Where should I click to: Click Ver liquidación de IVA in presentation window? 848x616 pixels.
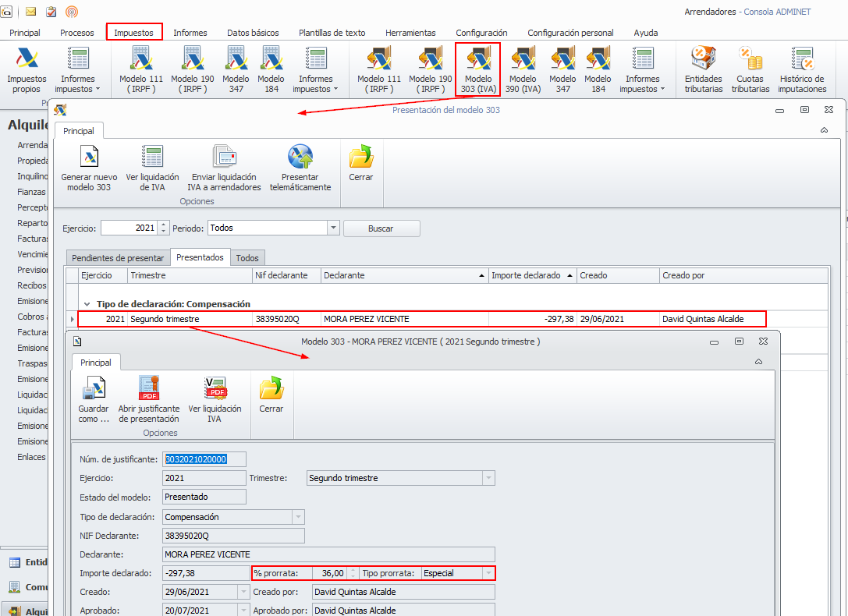(152, 168)
